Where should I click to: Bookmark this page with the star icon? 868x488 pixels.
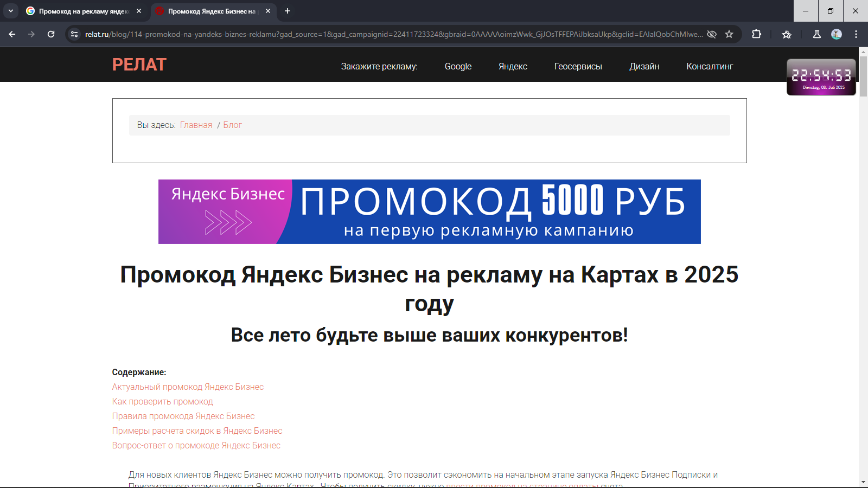(x=729, y=34)
